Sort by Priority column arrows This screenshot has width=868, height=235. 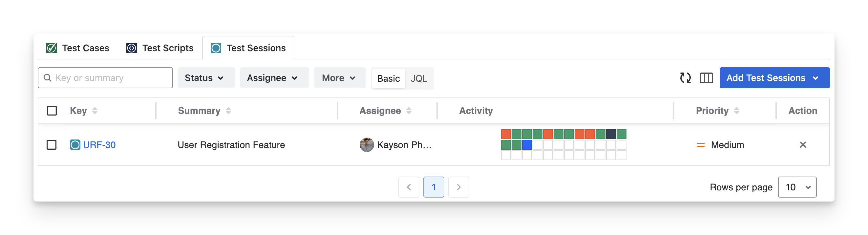tap(737, 111)
